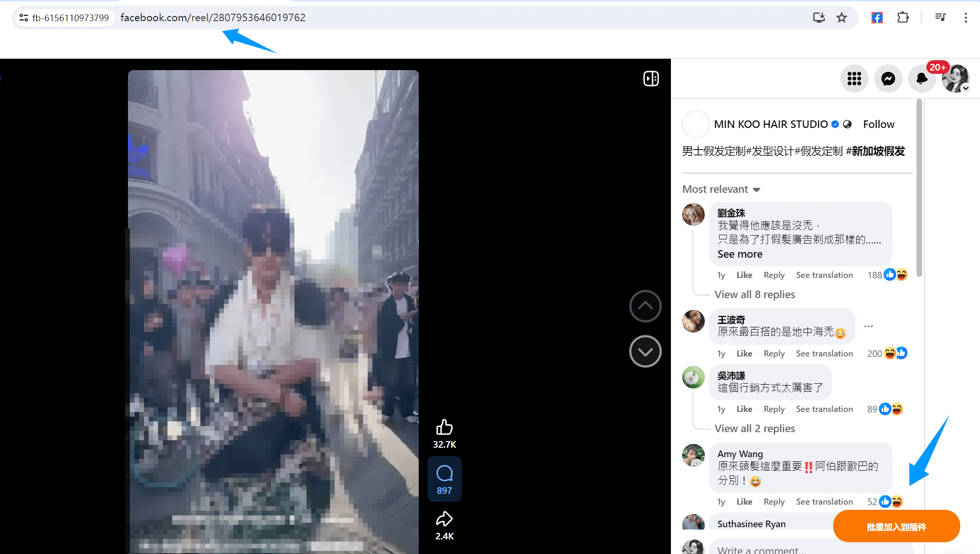Click the site information icon in address bar
This screenshot has height=554, width=980.
pos(24,18)
